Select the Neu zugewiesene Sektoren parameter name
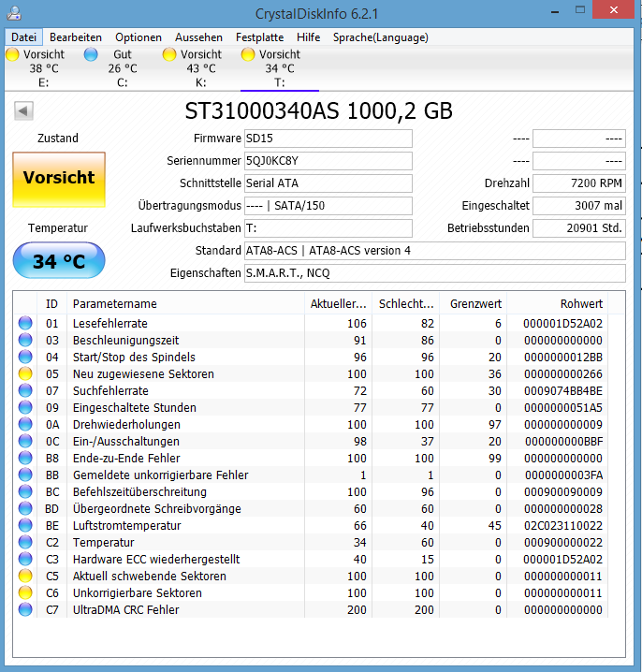Screen dimensions: 642x672 [143, 373]
